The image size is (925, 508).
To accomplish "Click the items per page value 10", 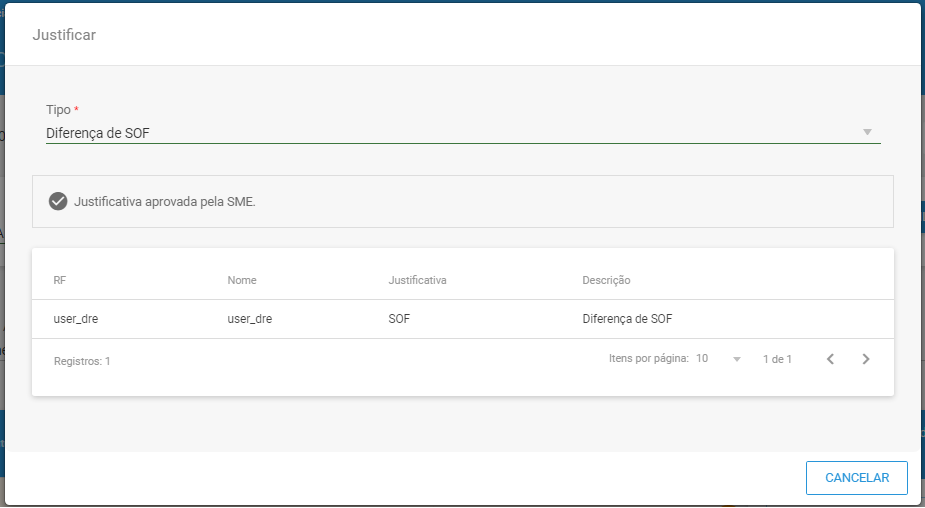I will 702,358.
